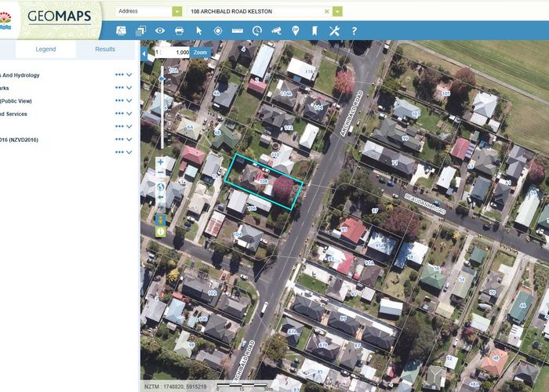
Task: Choose the arrow select tool
Action: (199, 31)
